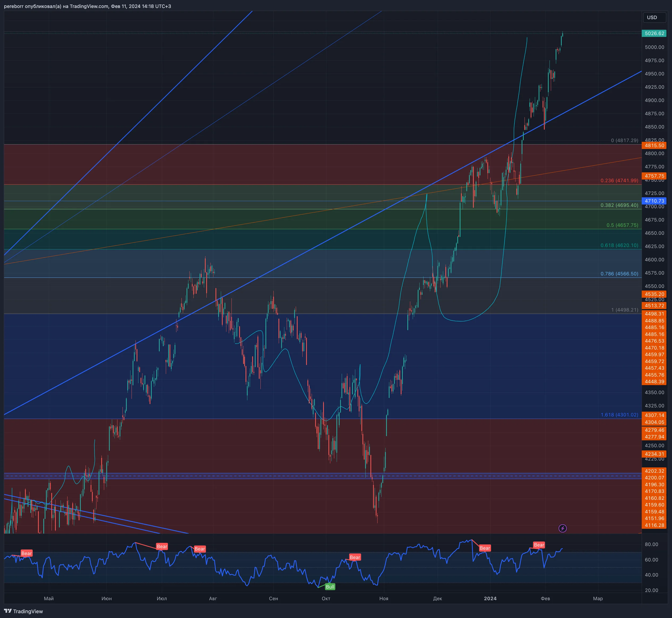
Task: Click the current price label 5026.62
Action: click(654, 33)
